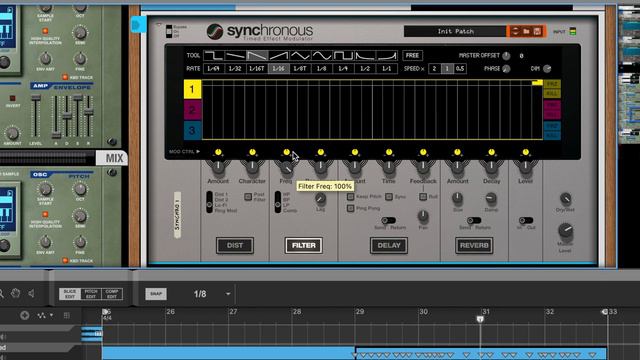Click the reverb Size knob

click(x=458, y=199)
